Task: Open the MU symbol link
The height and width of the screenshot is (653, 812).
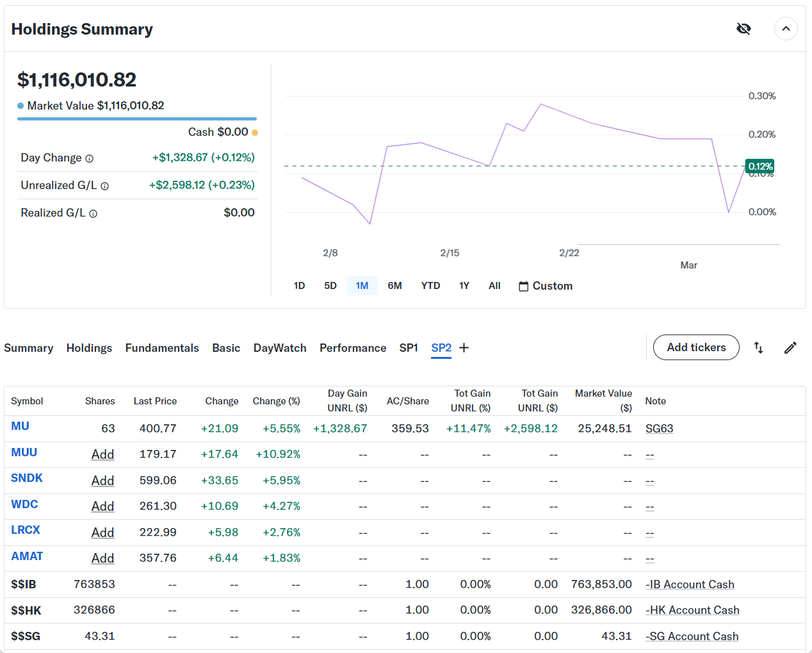Action: click(x=20, y=426)
